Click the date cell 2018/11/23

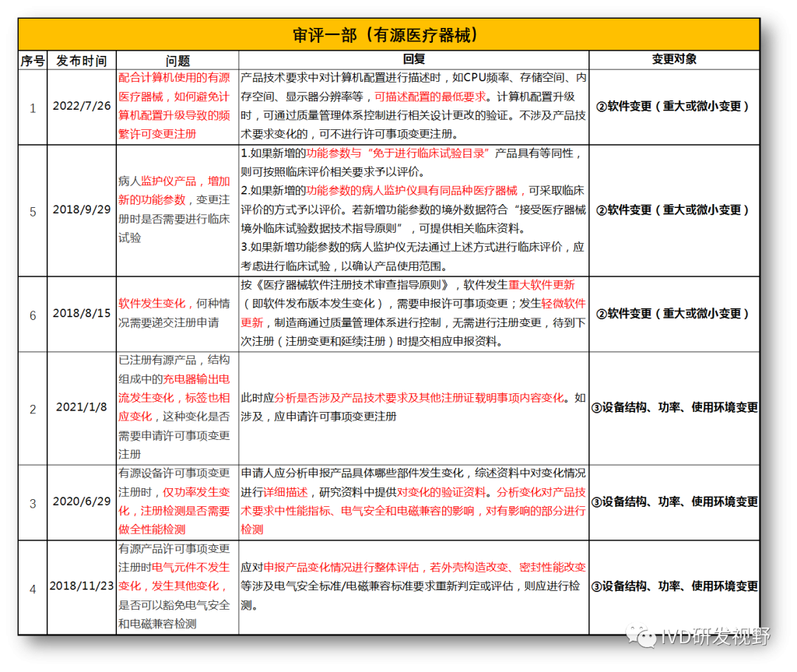pyautogui.click(x=82, y=586)
